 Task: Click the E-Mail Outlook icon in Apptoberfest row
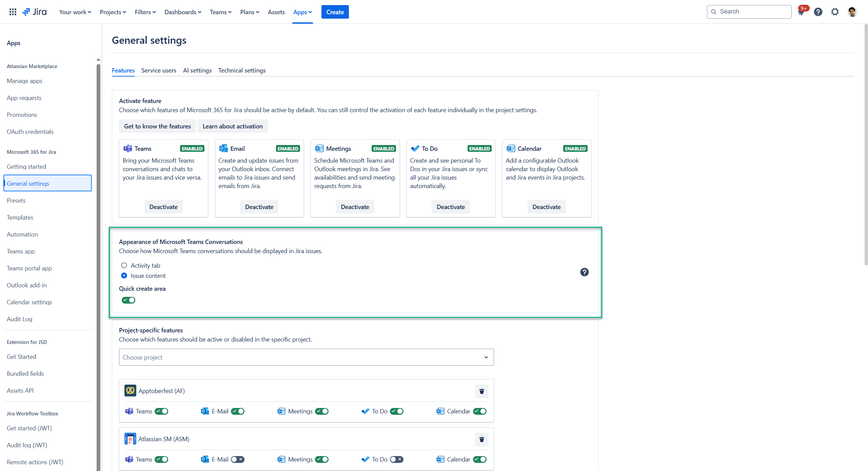(x=205, y=411)
